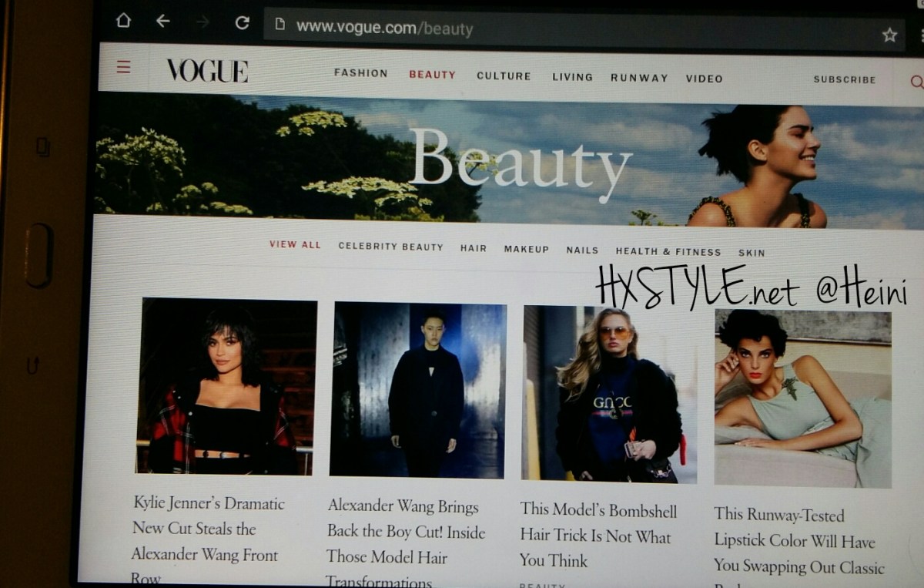Image resolution: width=924 pixels, height=588 pixels.
Task: Select the Culture navigation item
Action: 504,76
